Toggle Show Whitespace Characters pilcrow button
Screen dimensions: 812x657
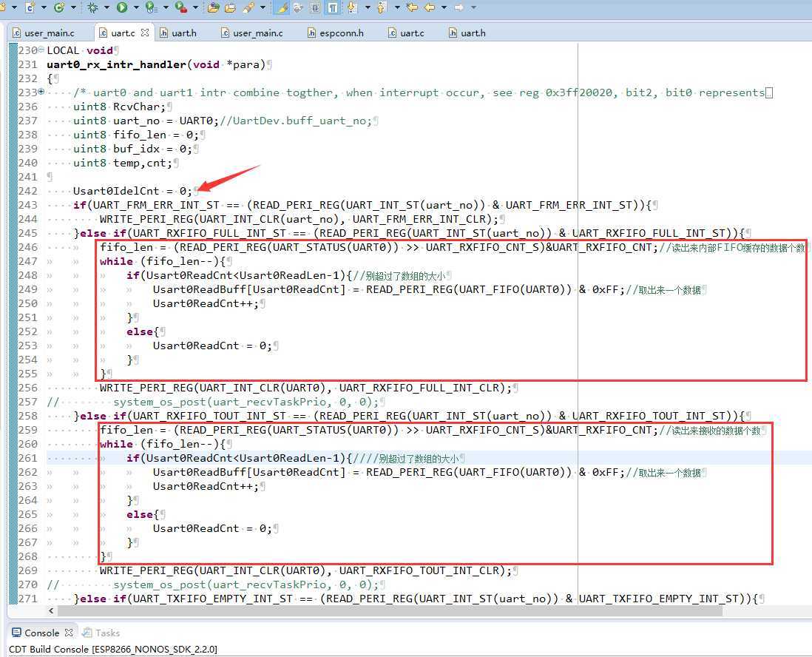(x=333, y=7)
